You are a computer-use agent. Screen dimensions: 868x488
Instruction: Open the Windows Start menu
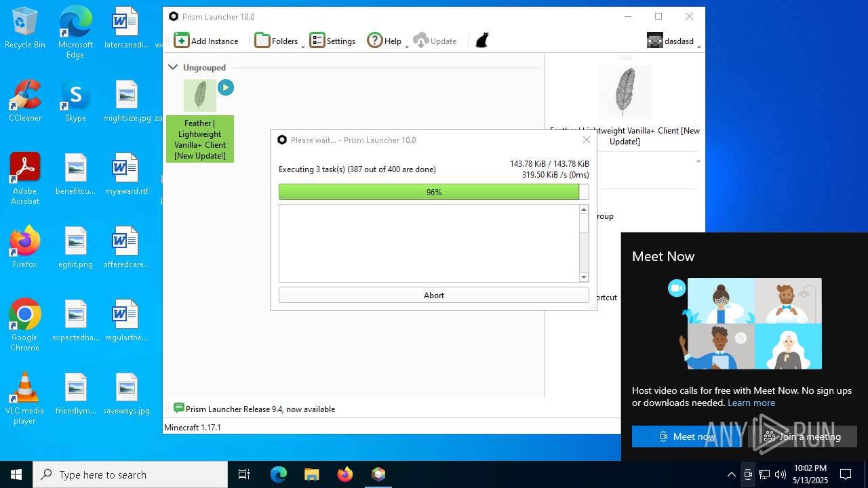tap(16, 474)
